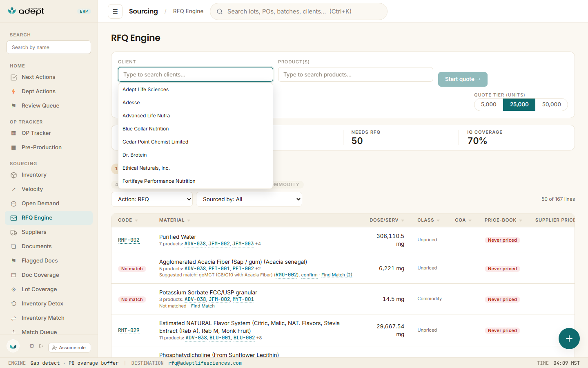Screen dimensions: 588x368
Task: Click the sign-out icon in sidebar footer
Action: click(41, 346)
